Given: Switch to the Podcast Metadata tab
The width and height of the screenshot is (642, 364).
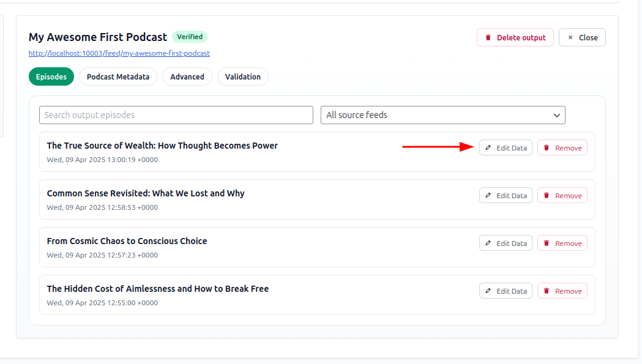Looking at the screenshot, I should coord(118,76).
